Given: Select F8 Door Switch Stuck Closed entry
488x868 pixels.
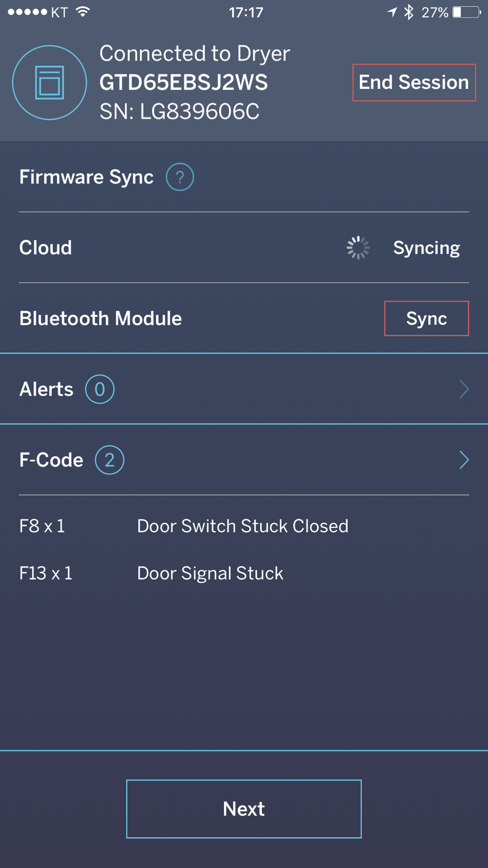Looking at the screenshot, I should tap(184, 526).
